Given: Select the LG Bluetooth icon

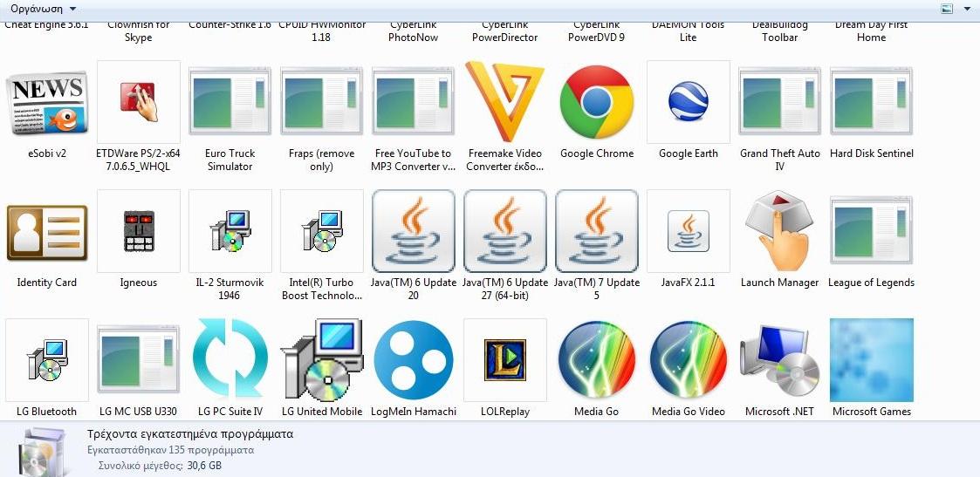Looking at the screenshot, I should coord(47,360).
